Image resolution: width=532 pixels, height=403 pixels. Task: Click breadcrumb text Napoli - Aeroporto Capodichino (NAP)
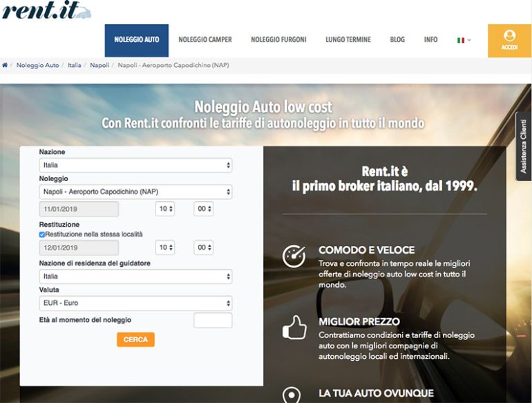pos(173,65)
